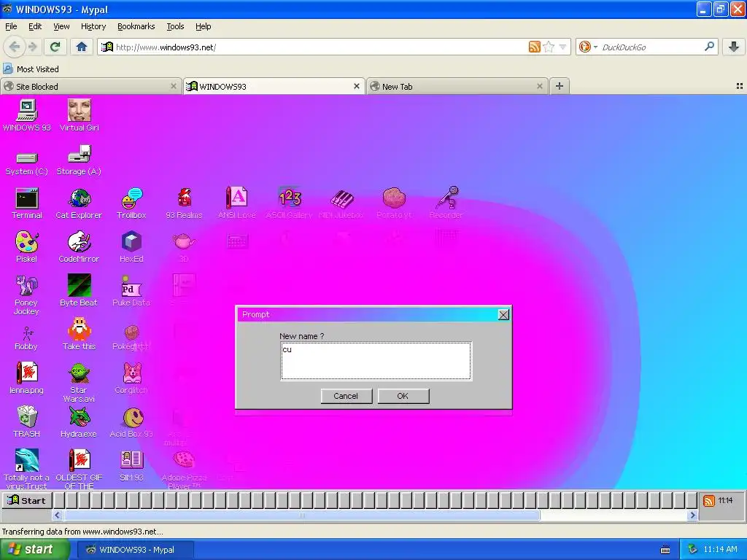
Task: Close the WINDOWS93 browser tab
Action: coord(356,86)
